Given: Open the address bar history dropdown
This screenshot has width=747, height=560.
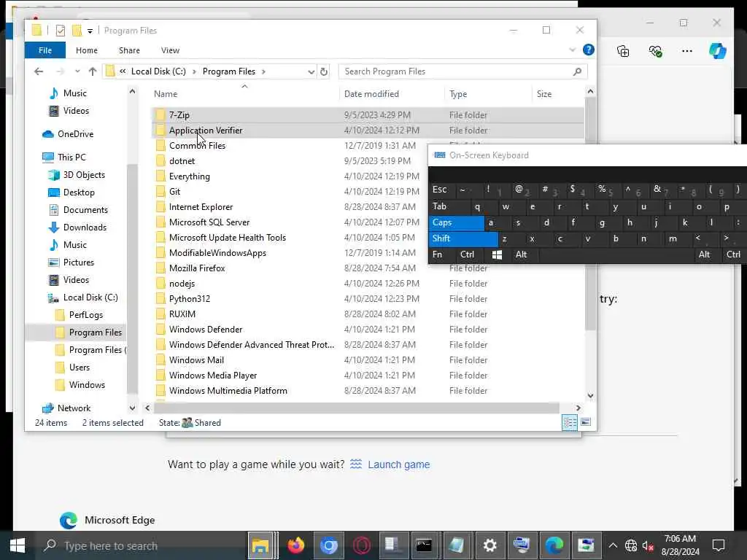Looking at the screenshot, I should (311, 72).
